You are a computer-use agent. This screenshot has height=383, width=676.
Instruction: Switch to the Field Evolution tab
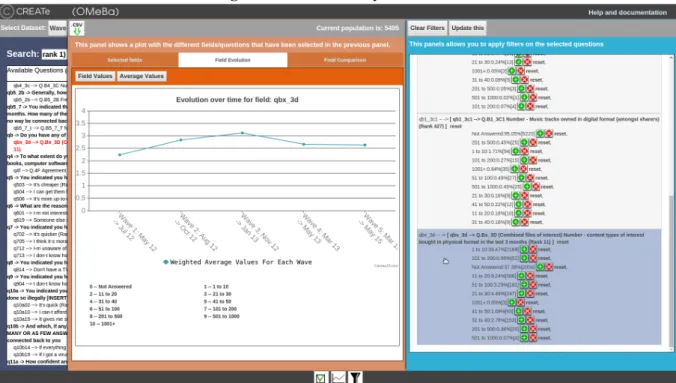click(x=233, y=60)
